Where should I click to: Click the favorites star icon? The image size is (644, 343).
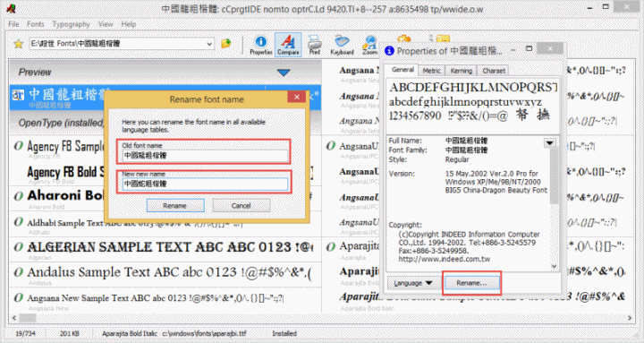(18, 44)
